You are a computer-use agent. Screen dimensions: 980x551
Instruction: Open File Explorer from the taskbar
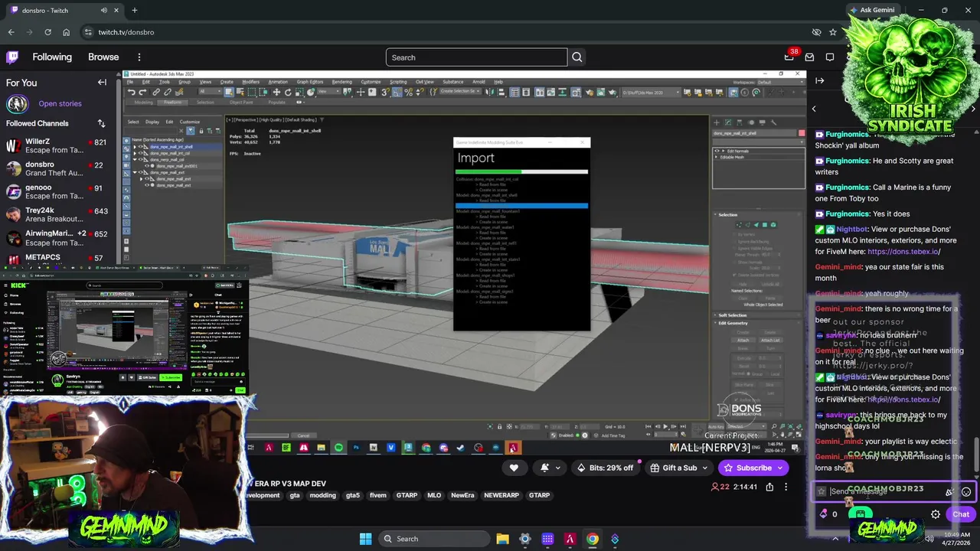click(502, 539)
